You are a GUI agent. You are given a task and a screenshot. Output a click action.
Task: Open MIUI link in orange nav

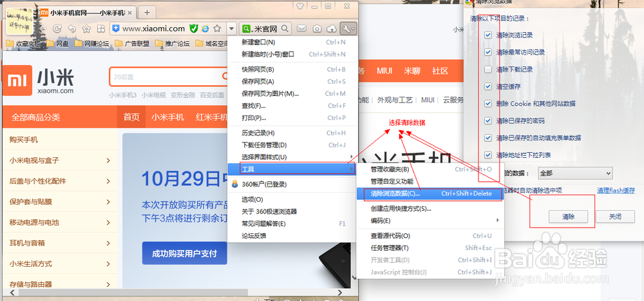384,71
